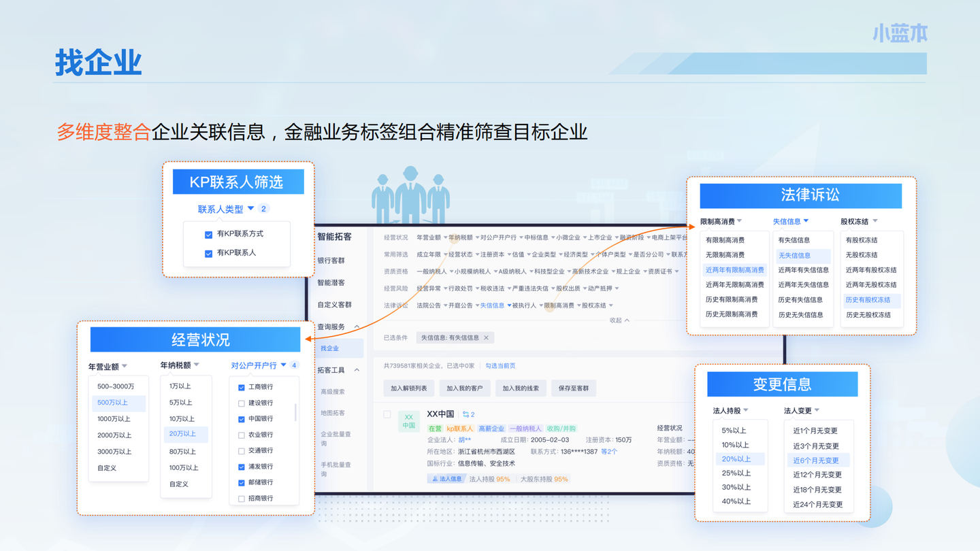Viewport: 980px width, 551px height.
Task: Select 近两年有限制高消费 option
Action: point(735,270)
